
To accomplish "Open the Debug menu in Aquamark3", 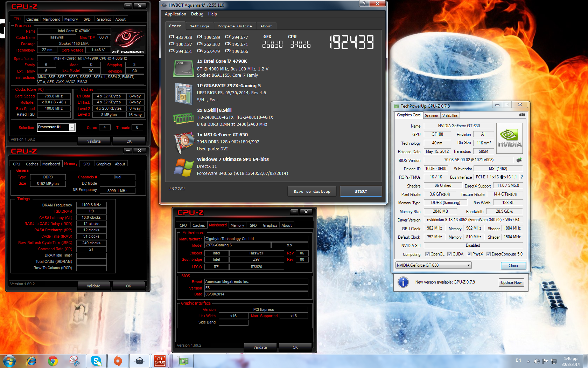I will pyautogui.click(x=197, y=14).
